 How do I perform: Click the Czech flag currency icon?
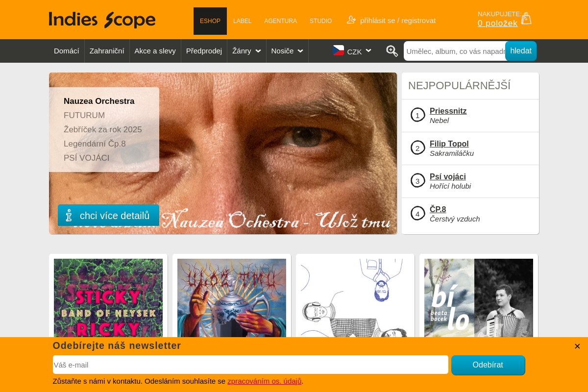point(339,50)
